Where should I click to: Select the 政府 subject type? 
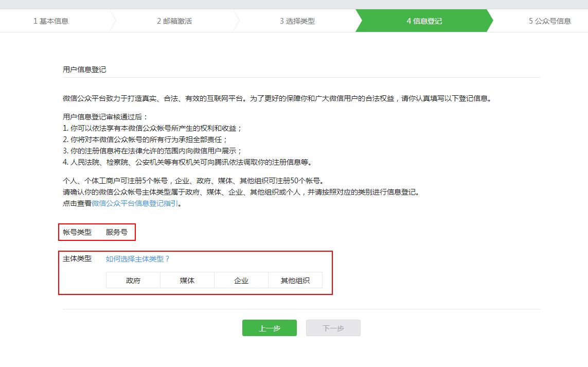(x=132, y=280)
